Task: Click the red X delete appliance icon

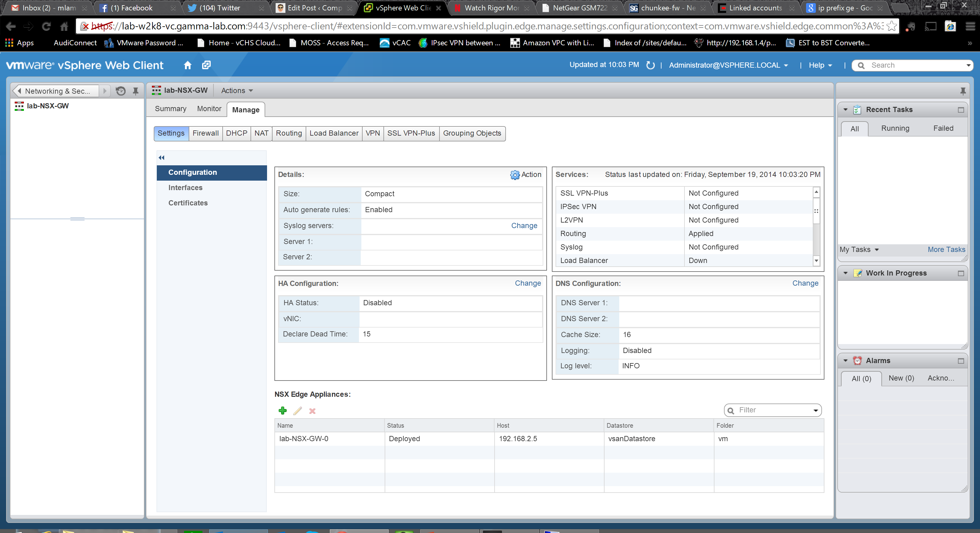Action: click(x=312, y=411)
